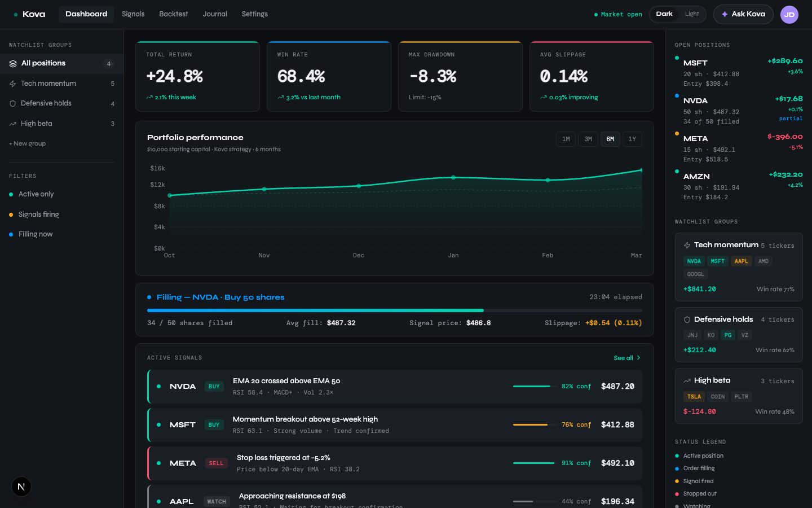Switch theme to Light

(x=692, y=14)
